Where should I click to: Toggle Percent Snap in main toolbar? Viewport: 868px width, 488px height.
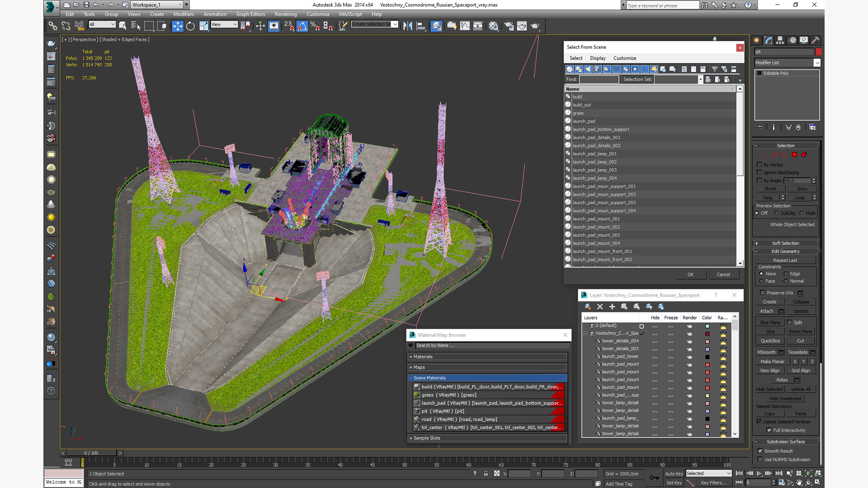tap(315, 26)
